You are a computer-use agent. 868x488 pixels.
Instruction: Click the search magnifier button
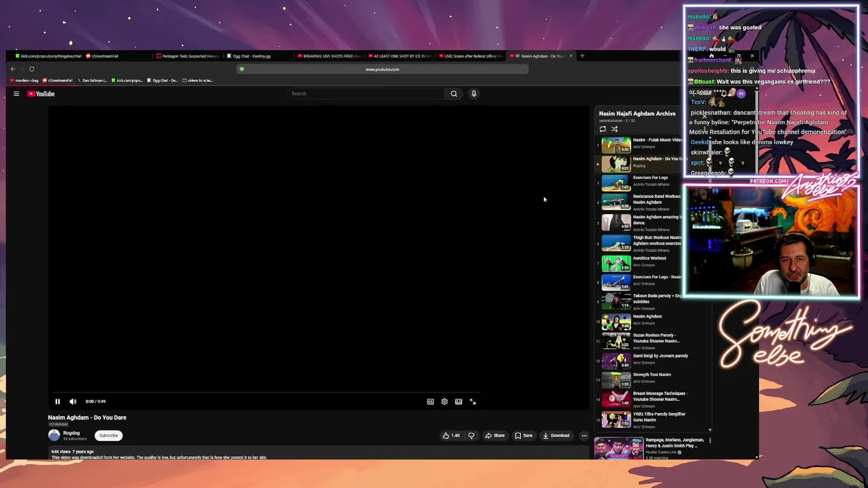pyautogui.click(x=454, y=94)
